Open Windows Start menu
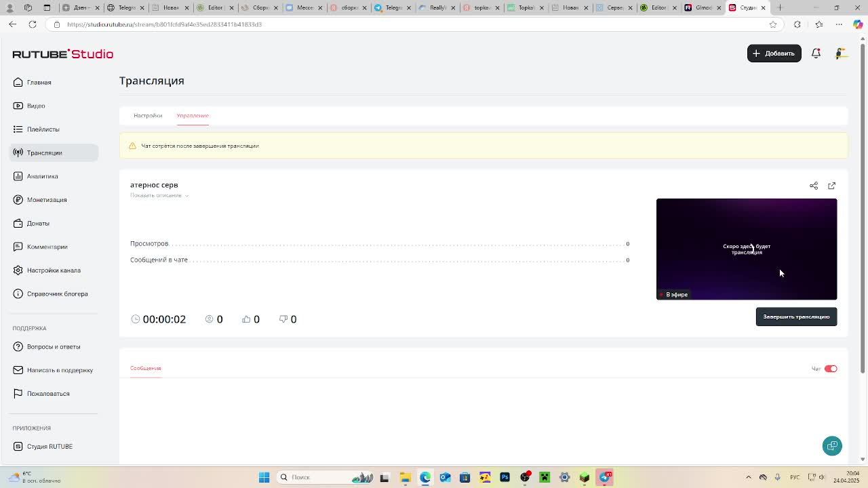This screenshot has width=868, height=488. (x=264, y=477)
